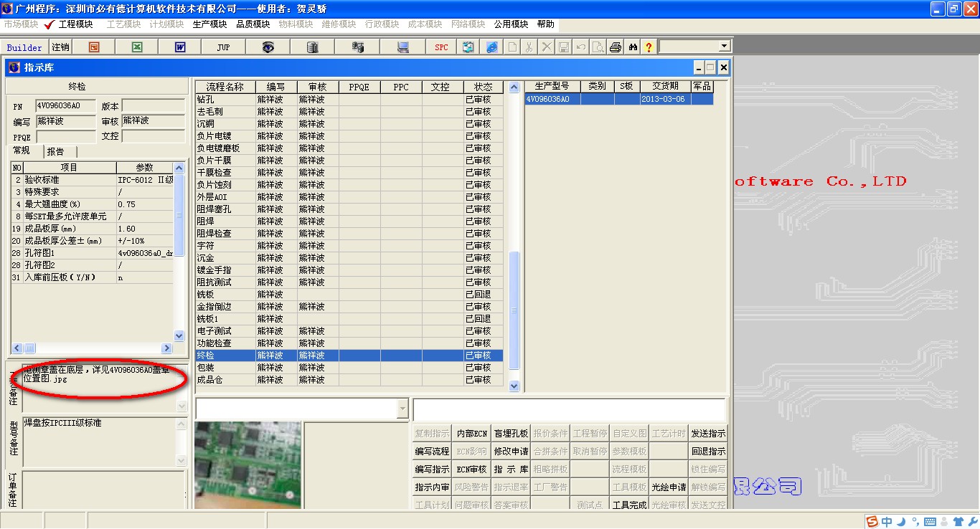The image size is (980, 529).
Task: Click the scissors cut icon
Action: (x=529, y=47)
